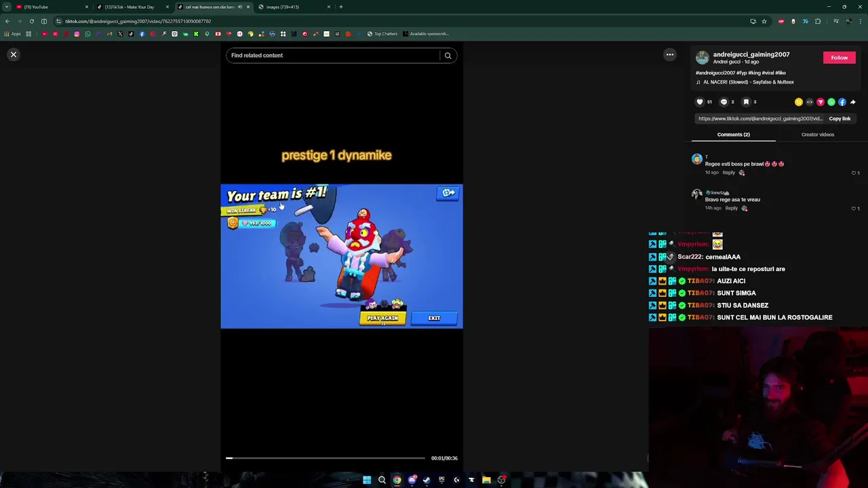Screen dimensions: 868x488
Task: Open the three-dot more options menu
Action: [x=669, y=55]
